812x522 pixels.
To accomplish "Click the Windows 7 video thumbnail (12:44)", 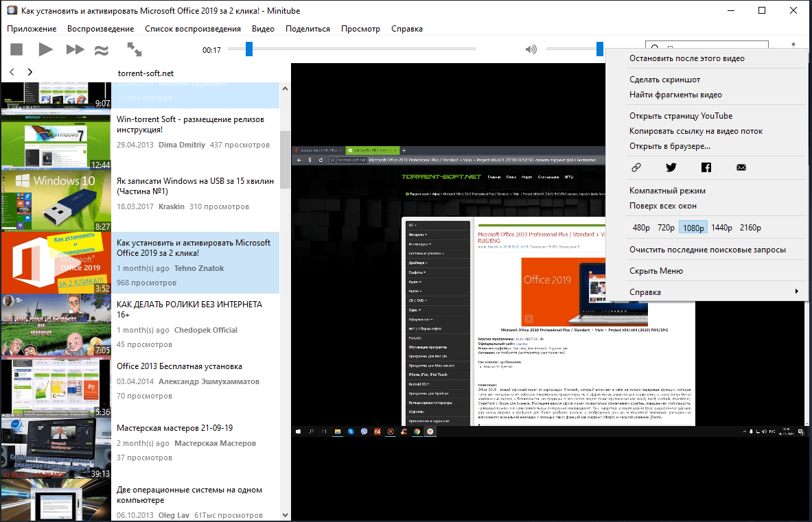I will 56,140.
